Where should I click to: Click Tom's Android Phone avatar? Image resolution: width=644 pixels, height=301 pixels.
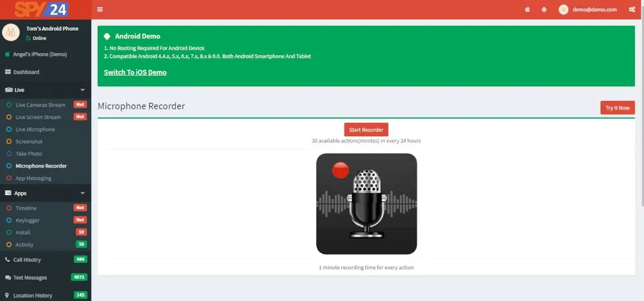[11, 32]
